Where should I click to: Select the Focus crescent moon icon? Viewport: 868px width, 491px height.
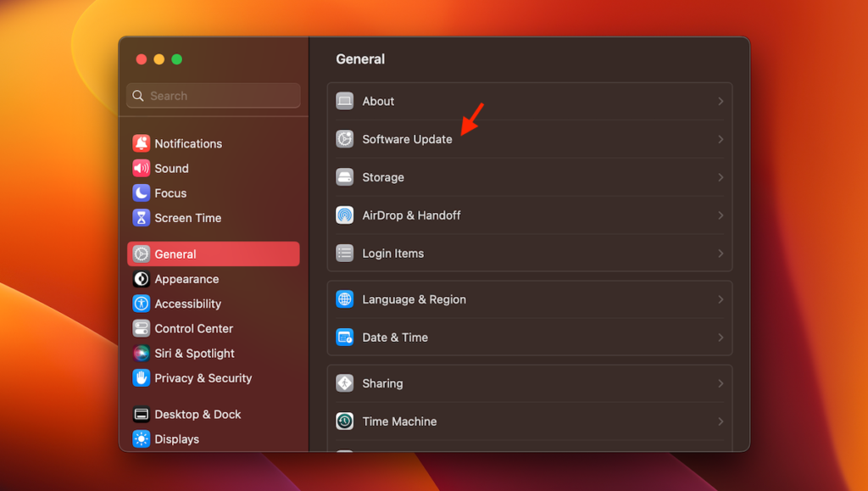140,192
